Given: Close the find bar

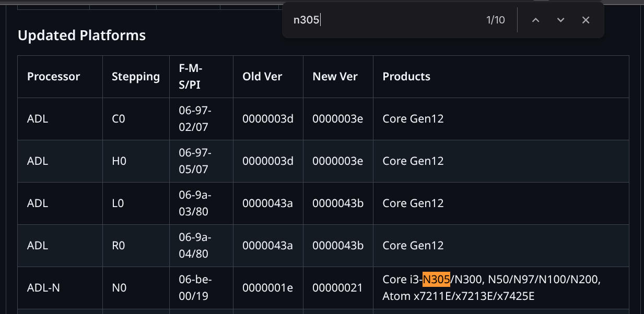Looking at the screenshot, I should [586, 20].
